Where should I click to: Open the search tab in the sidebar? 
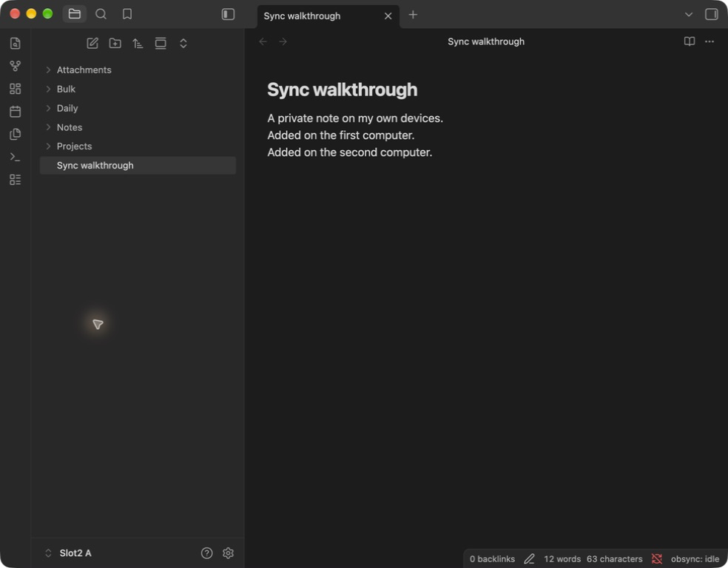[101, 14]
